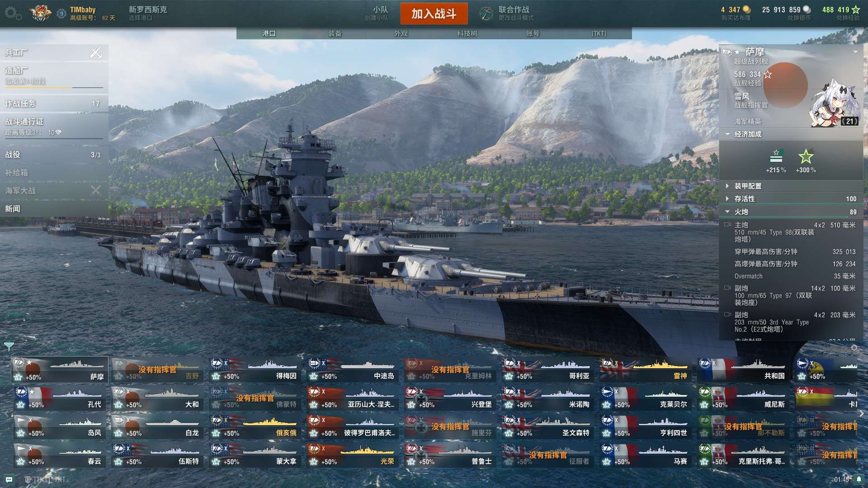This screenshot has height=488, width=868.
Task: Collapse the 火炮 artillery section
Action: 791,212
